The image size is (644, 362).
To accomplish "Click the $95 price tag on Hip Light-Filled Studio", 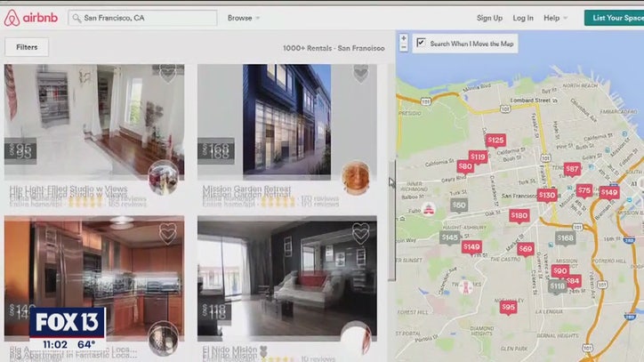I will [x=20, y=151].
